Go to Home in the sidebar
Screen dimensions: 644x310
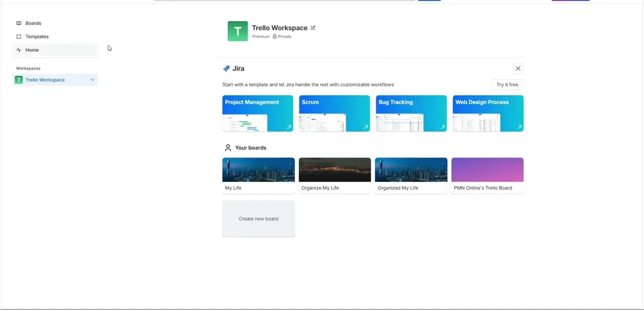click(55, 50)
